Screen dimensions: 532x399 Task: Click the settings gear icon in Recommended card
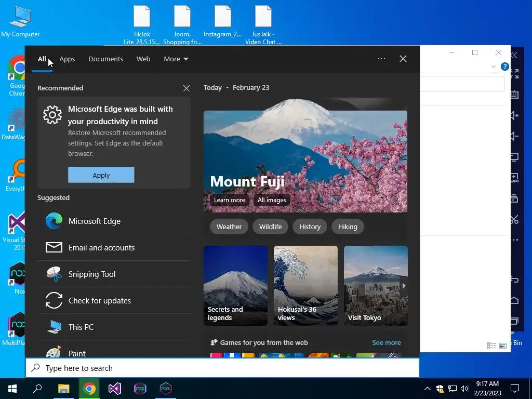click(x=52, y=115)
